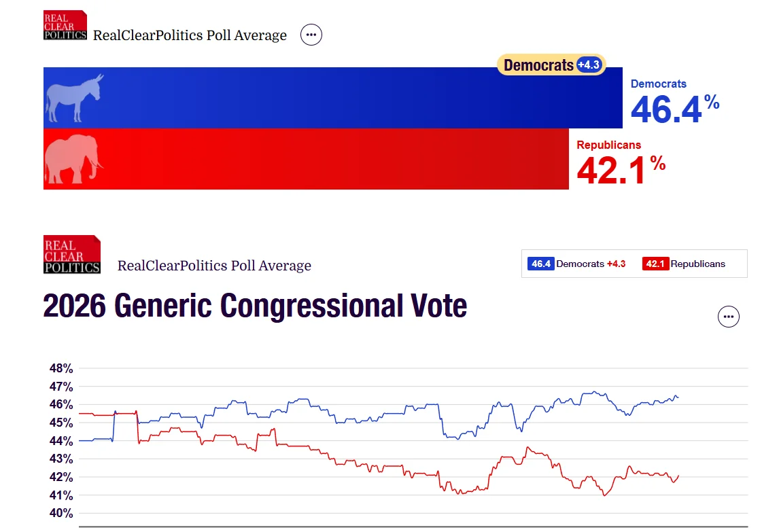Open the ellipsis menu next to Poll Average header
The image size is (762, 532).
tap(311, 35)
